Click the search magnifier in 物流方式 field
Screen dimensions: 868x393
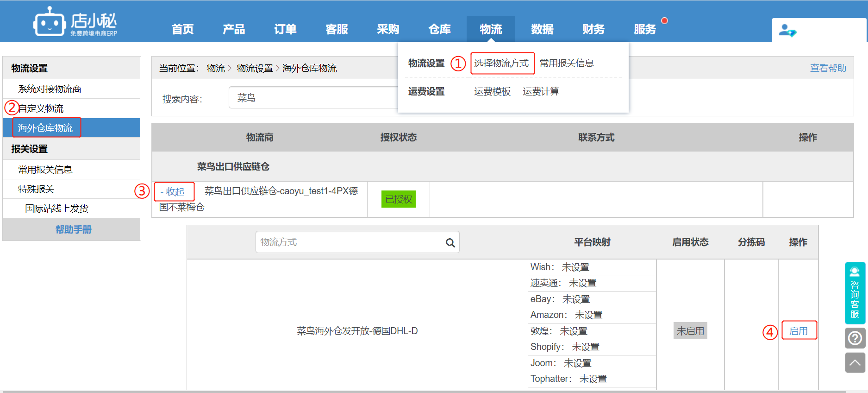click(x=450, y=242)
